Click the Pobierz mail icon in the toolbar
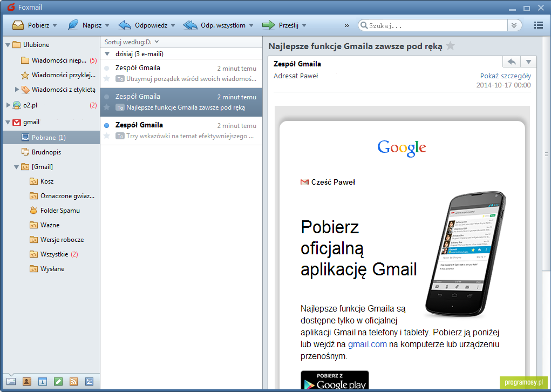The width and height of the screenshot is (551, 392). (x=18, y=25)
